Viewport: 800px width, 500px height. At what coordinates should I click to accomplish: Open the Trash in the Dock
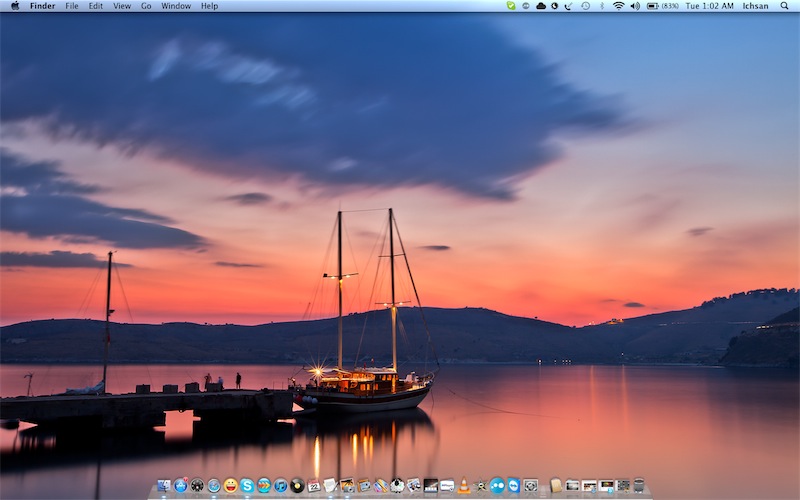(639, 485)
